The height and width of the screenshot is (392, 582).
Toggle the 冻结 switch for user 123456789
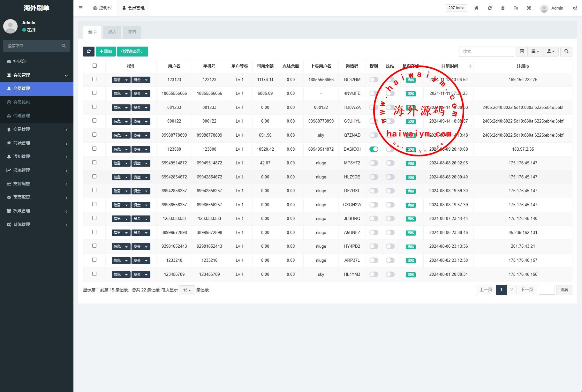[x=390, y=274]
